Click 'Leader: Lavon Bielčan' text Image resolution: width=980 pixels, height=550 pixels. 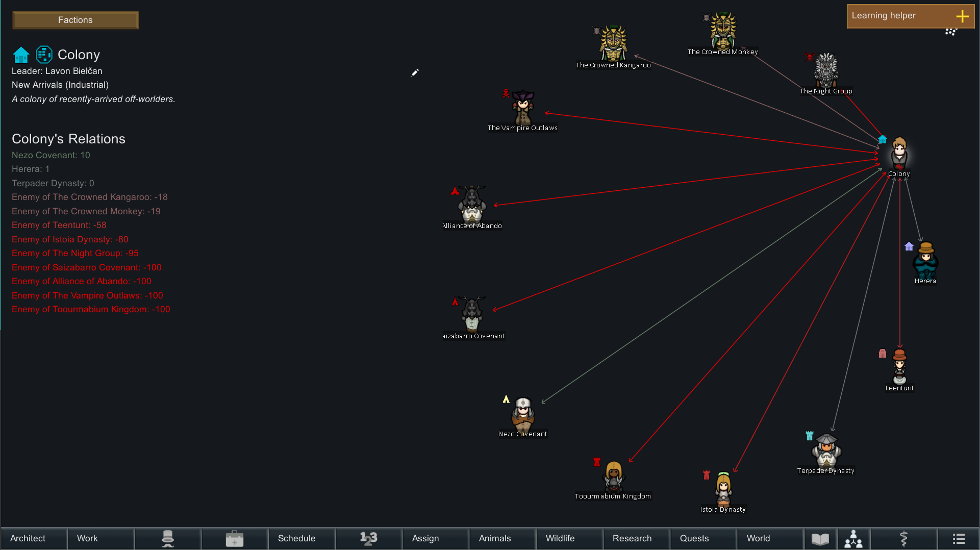57,71
